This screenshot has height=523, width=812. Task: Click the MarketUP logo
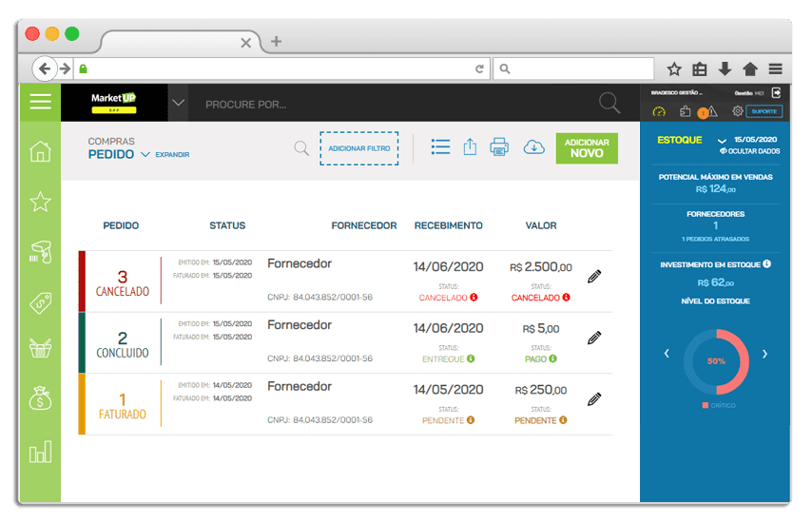click(x=114, y=103)
